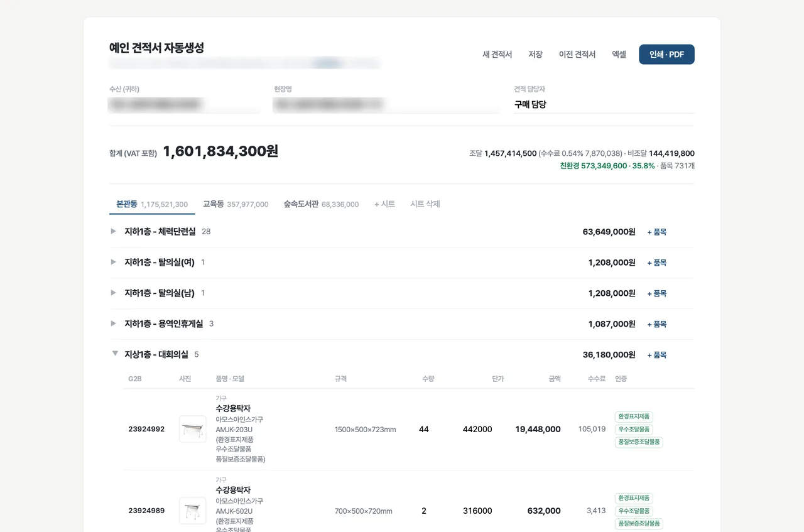Open the 숲속도서관 sheet tab

321,204
